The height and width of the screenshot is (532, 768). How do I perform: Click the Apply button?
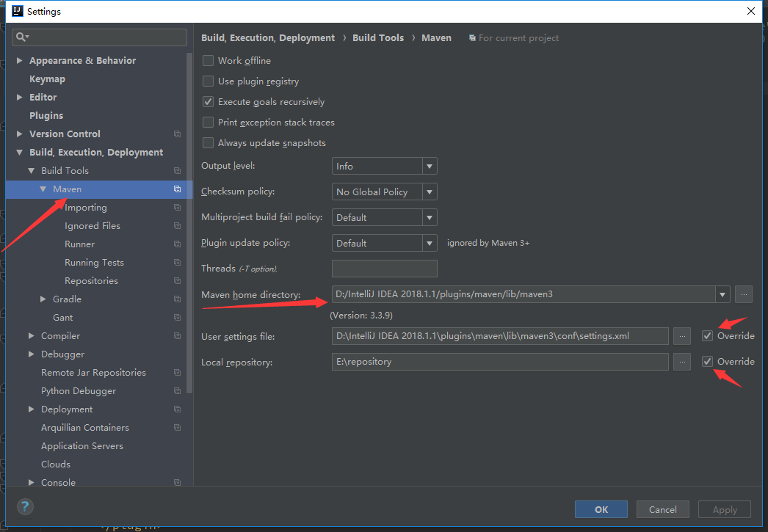click(725, 509)
